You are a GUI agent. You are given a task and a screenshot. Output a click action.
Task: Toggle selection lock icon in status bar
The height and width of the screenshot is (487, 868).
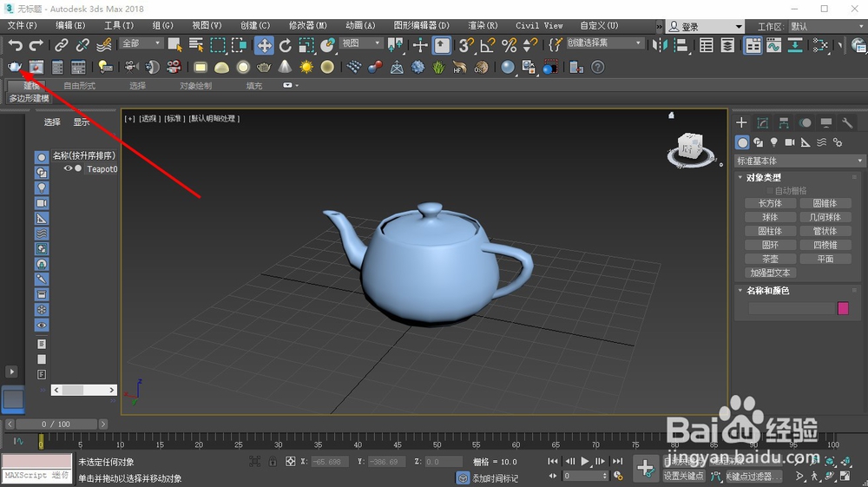point(273,461)
